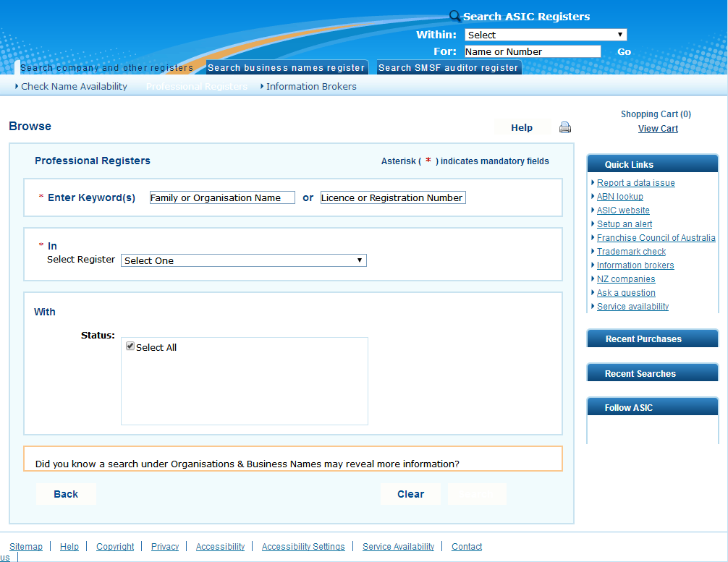Open Professional Registers menu item
This screenshot has width=728, height=562.
[197, 86]
